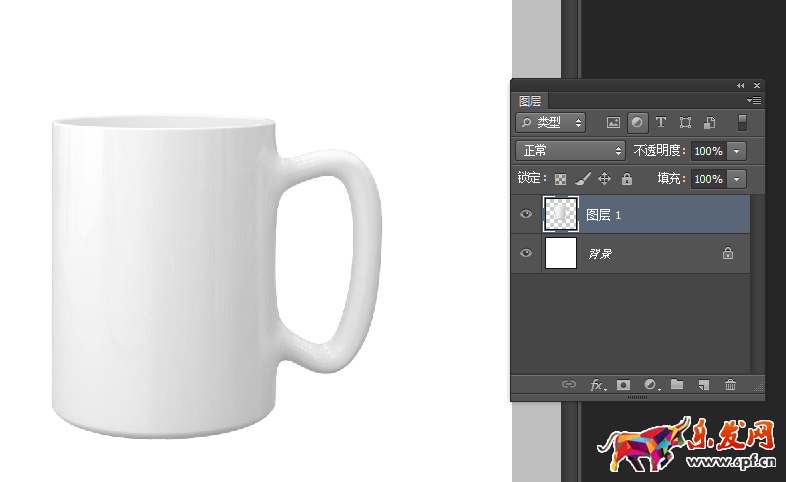Toggle lock transparent pixels
Image resolution: width=786 pixels, height=482 pixels.
coord(560,179)
